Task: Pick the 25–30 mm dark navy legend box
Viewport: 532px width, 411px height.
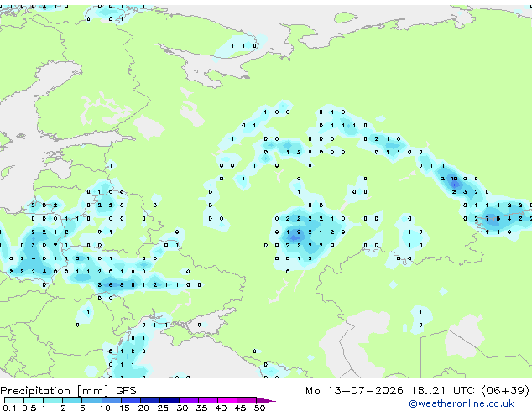Action: [170, 400]
